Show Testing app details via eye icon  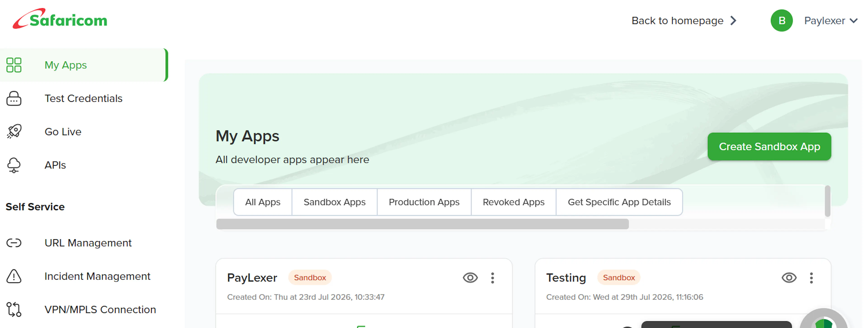789,278
